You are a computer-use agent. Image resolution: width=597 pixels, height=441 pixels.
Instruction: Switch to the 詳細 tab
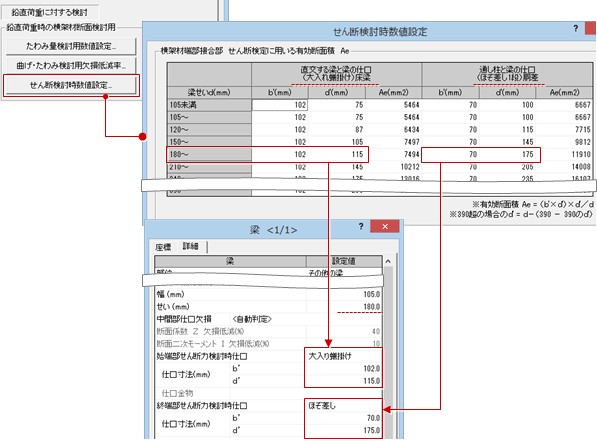[x=190, y=246]
